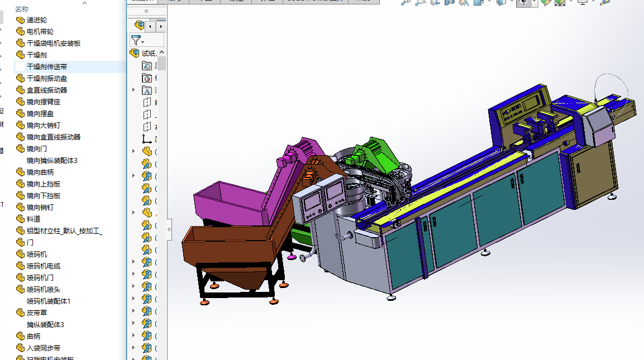Click the view settings monitor icon
The width and height of the screenshot is (644, 360).
coord(583,2)
